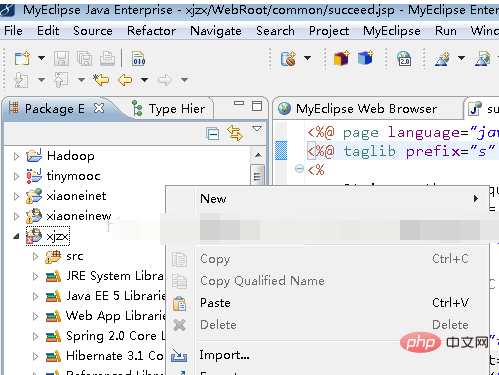
Task: Expand JRE System Library node
Action: tap(35, 276)
